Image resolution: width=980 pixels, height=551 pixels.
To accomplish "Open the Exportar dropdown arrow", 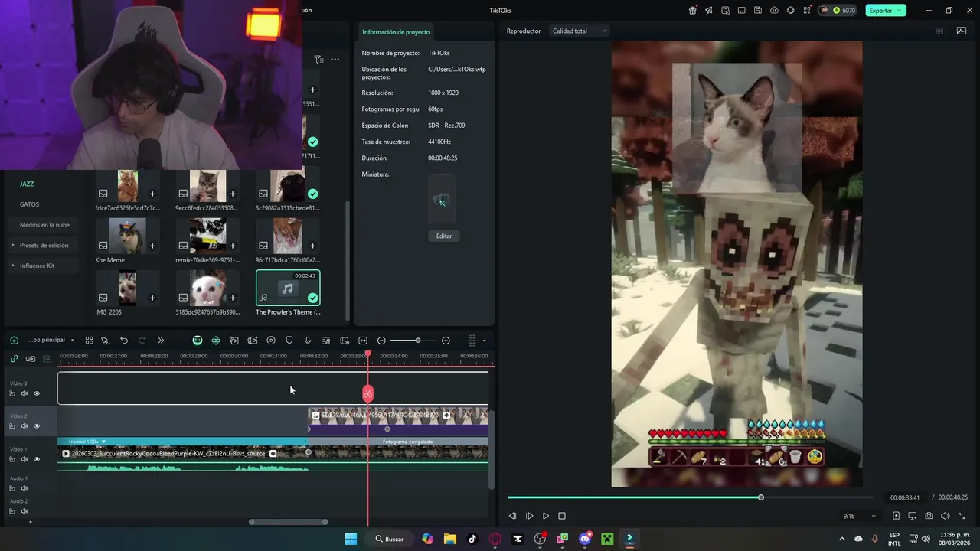I will pos(900,11).
